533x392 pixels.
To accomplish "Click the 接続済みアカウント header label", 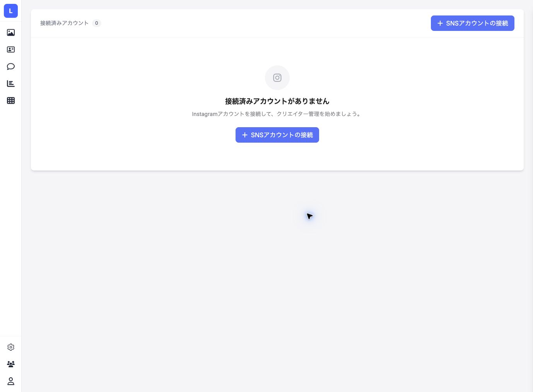I will pos(65,23).
